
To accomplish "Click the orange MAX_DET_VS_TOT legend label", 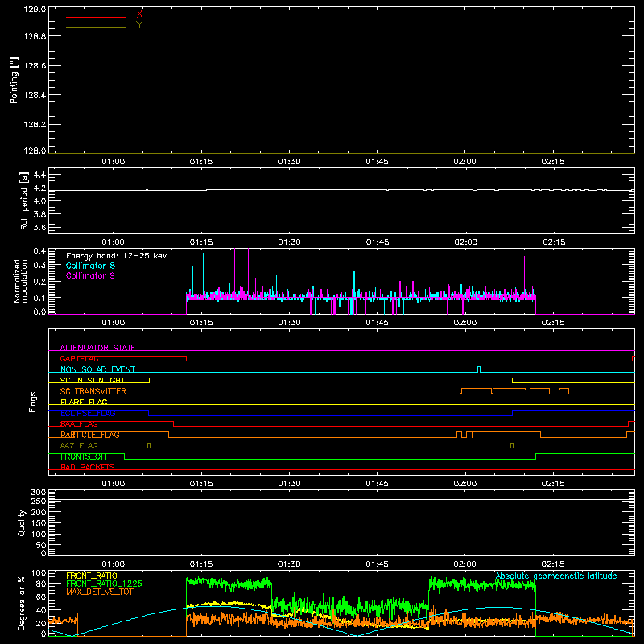I will [99, 592].
